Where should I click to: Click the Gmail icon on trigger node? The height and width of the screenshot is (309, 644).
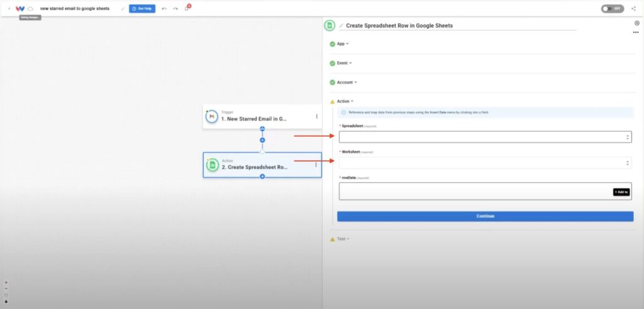point(212,117)
